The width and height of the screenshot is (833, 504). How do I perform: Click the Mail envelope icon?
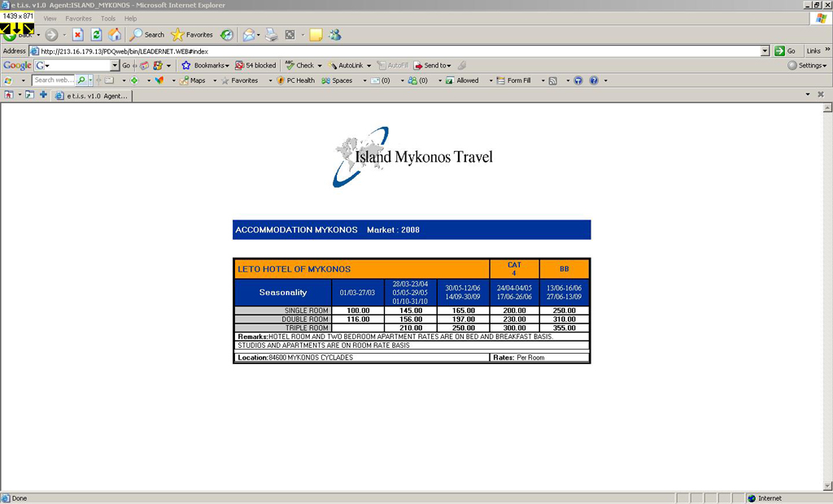249,35
